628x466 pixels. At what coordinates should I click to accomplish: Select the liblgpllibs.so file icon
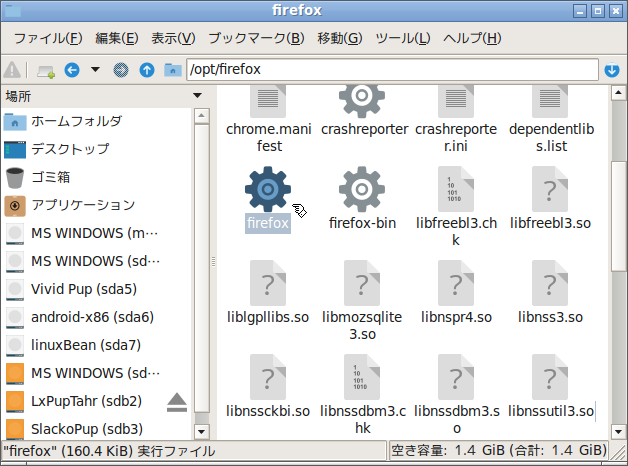[268, 283]
